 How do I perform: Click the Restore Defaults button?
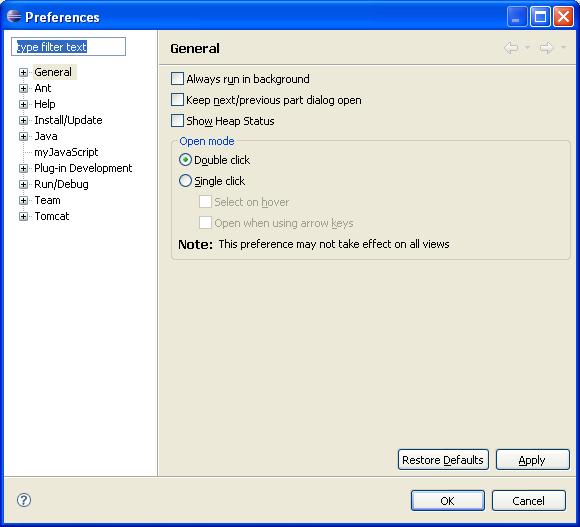click(x=443, y=460)
